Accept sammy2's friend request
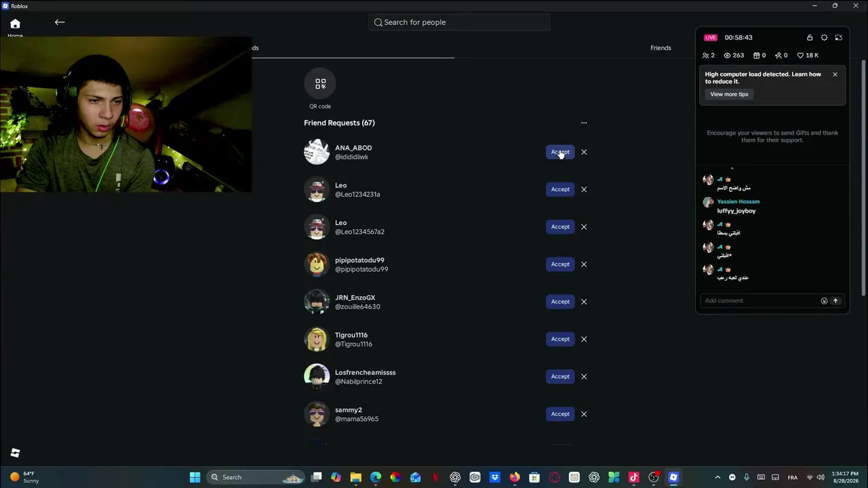The width and height of the screenshot is (868, 488). click(x=560, y=413)
